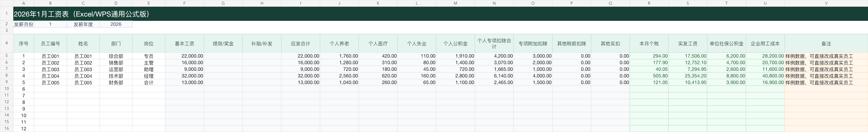
Task: Click unemployment value 65.00
Action: 417,82
